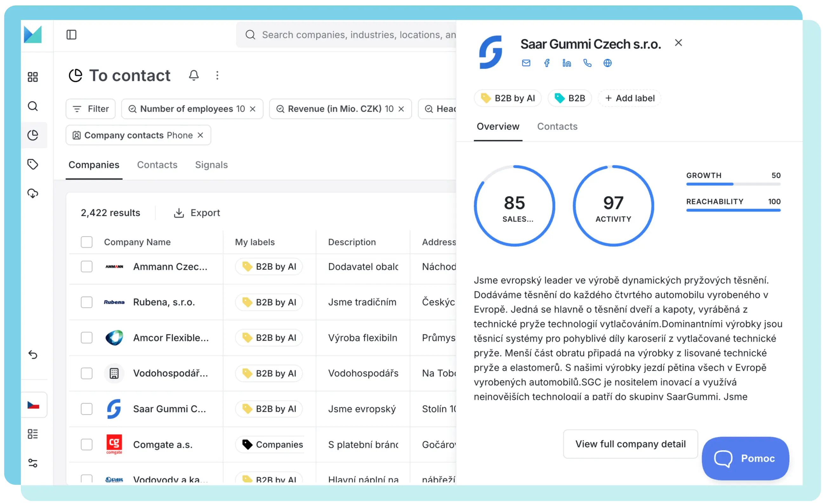Select the Rubena, s.r.o. checkbox
825x504 pixels.
[87, 302]
